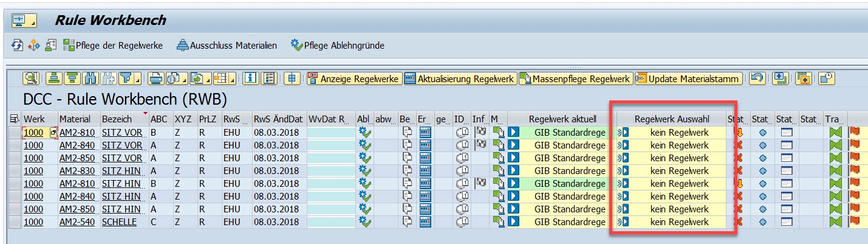
Task: Click the undo arrow icon
Action: 756,78
